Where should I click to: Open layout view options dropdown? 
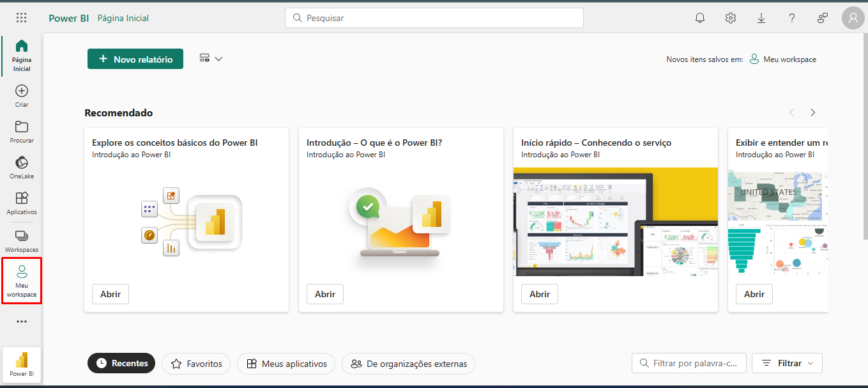click(211, 59)
